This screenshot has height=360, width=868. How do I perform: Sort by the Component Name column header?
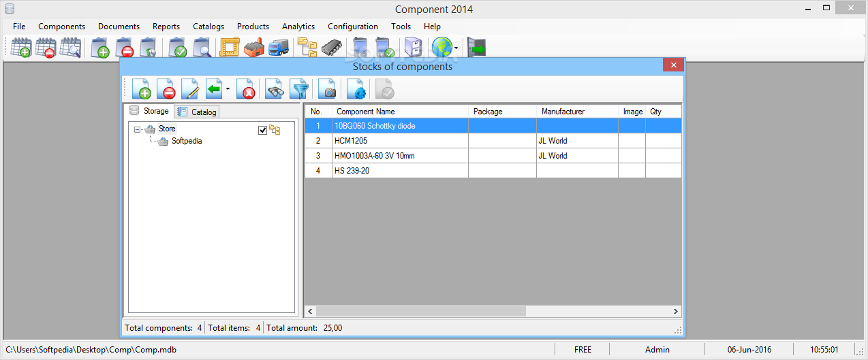point(400,112)
